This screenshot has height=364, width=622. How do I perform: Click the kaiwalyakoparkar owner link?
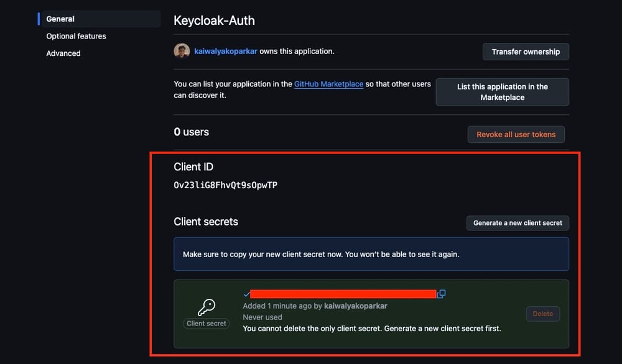coord(224,50)
